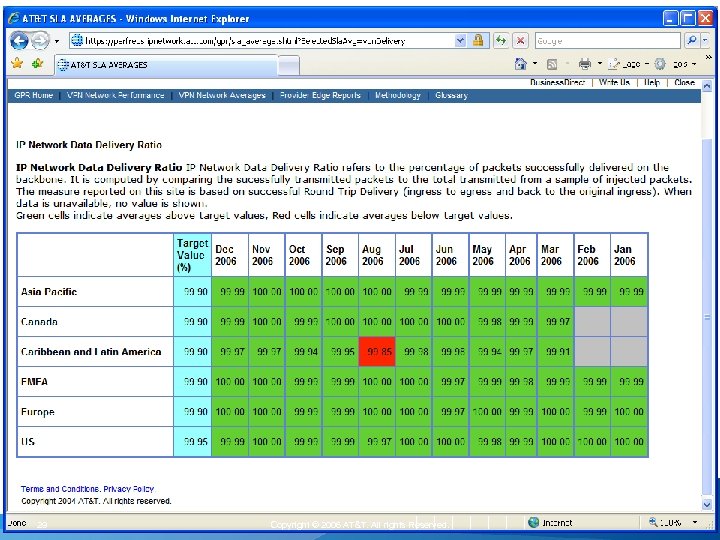Image resolution: width=720 pixels, height=540 pixels.
Task: Click the gray empty Feb 2006 cell for Canada
Action: (592, 321)
